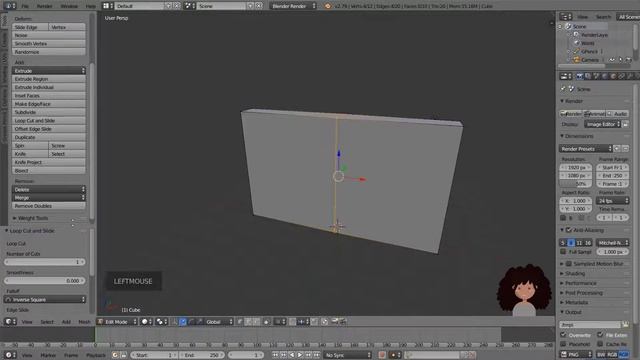Screen dimensions: 640x360
Task: Open the Edit Mode dropdown
Action: point(117,322)
